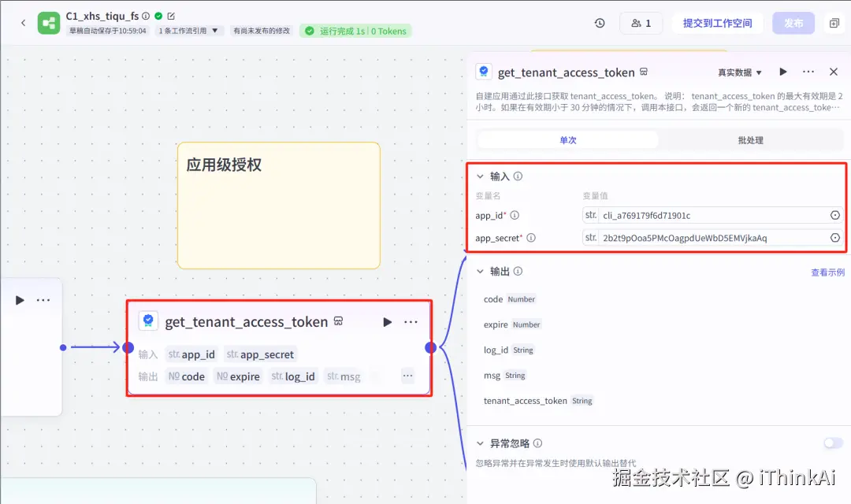
Task: Show info for 输出 section
Action: [x=518, y=271]
